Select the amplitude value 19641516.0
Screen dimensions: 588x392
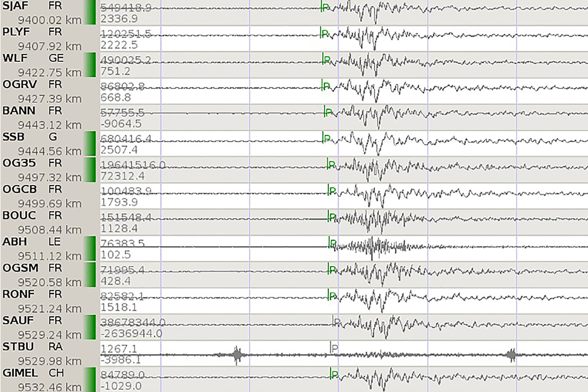pyautogui.click(x=133, y=164)
